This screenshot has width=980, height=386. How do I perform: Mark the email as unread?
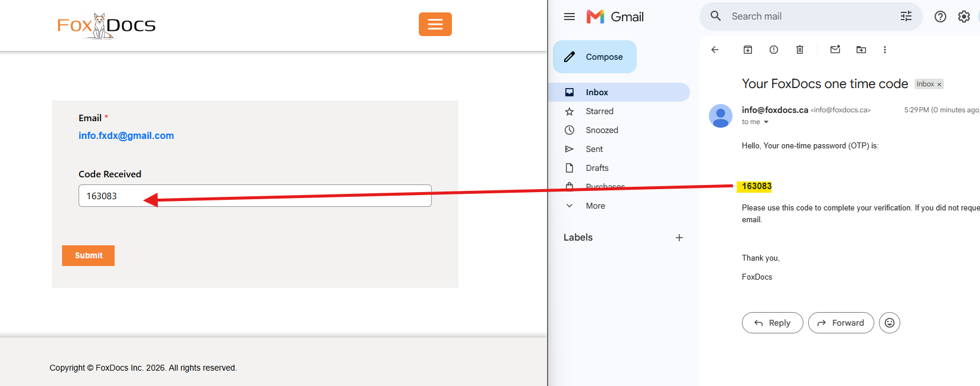click(x=835, y=50)
